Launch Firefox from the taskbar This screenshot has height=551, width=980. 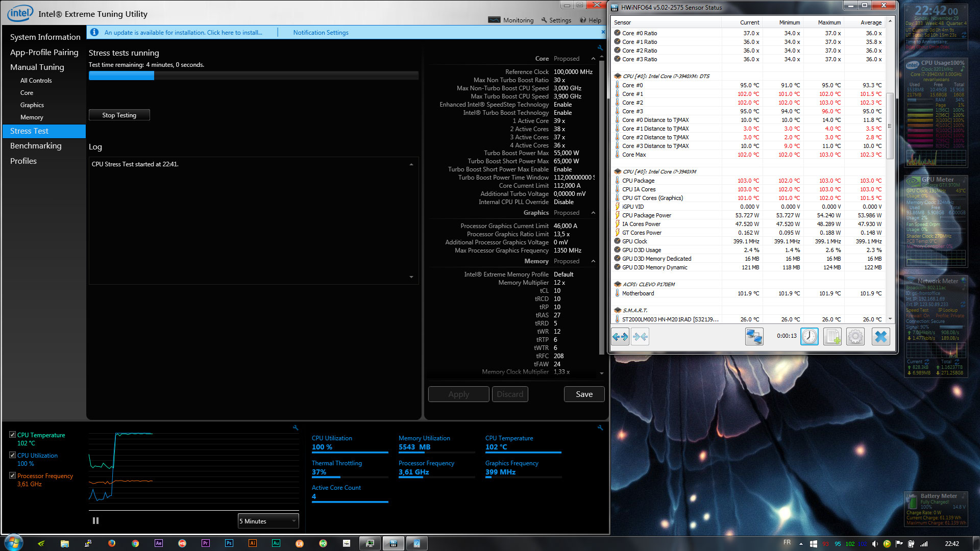[112, 543]
